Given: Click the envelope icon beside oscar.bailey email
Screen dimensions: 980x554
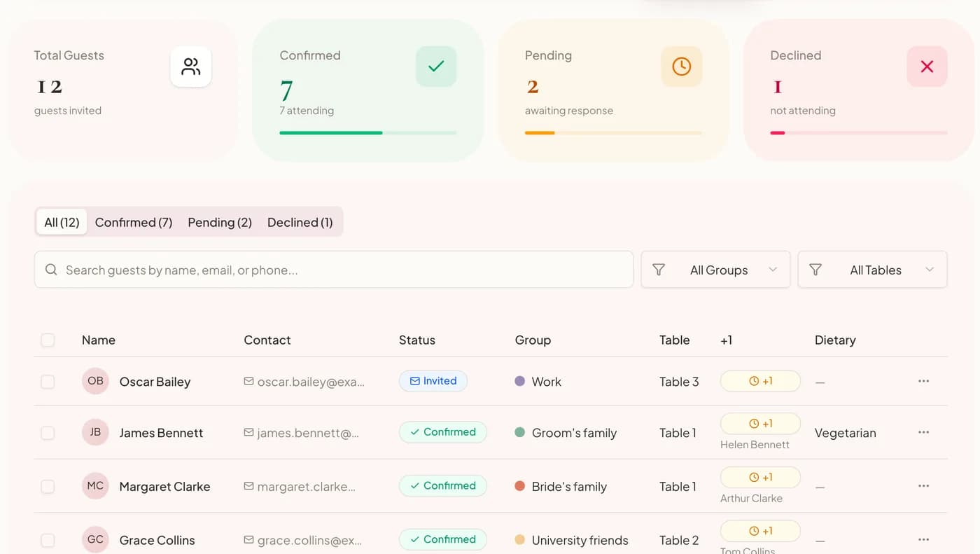Looking at the screenshot, I should (248, 381).
